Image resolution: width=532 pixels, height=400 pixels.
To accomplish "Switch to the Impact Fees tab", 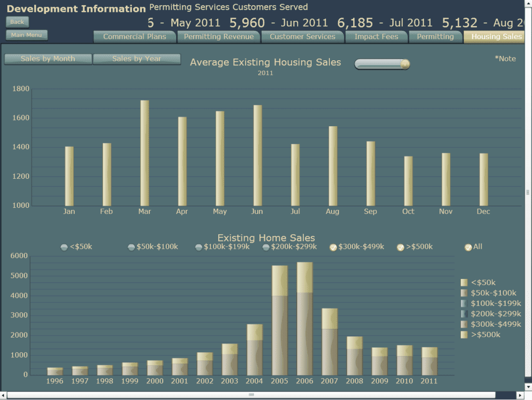I will click(x=376, y=36).
